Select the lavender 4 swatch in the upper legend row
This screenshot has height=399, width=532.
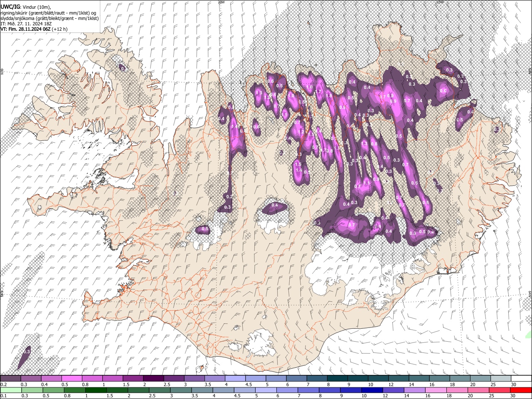(x=235, y=379)
